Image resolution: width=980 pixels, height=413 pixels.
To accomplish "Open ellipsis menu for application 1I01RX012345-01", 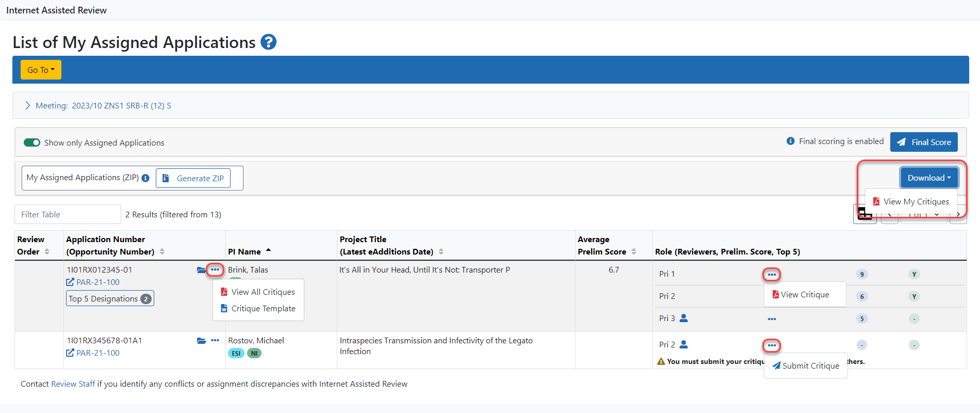I will 215,269.
